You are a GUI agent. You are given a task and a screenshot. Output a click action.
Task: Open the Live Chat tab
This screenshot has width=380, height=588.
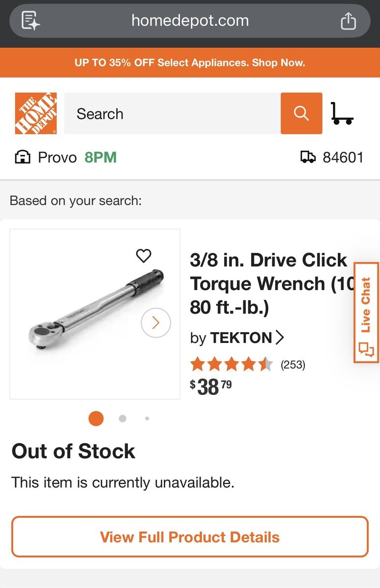pyautogui.click(x=366, y=313)
